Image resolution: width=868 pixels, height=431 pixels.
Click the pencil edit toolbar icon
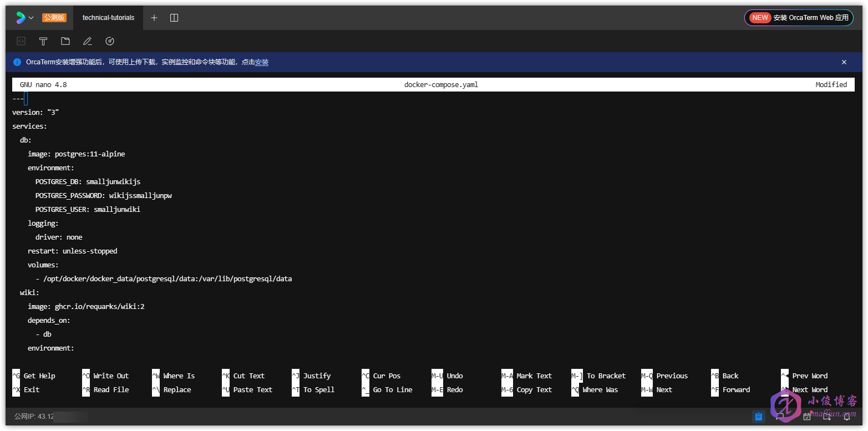click(87, 41)
